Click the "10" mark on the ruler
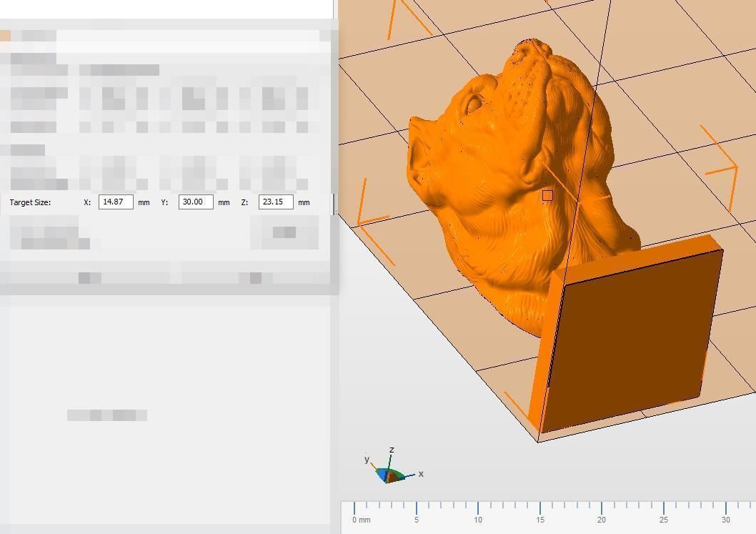 pos(478,520)
